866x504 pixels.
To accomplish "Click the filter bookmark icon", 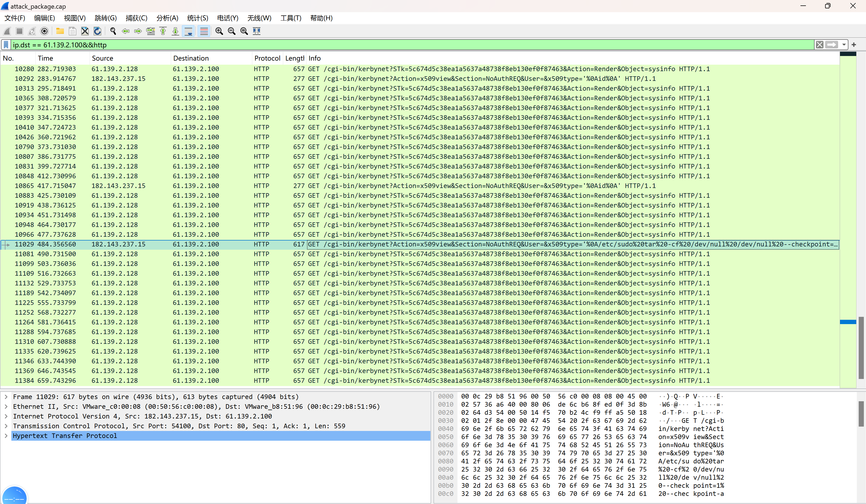I will tap(6, 45).
